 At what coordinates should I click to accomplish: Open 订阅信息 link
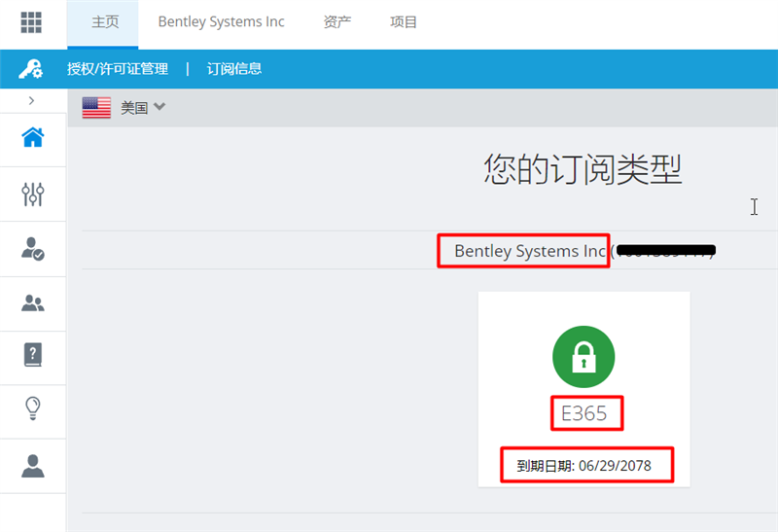[234, 69]
